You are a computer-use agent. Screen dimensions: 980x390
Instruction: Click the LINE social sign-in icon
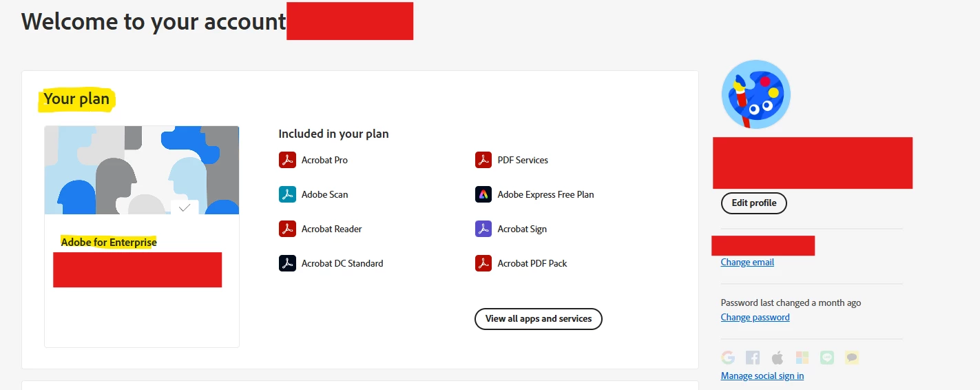tap(827, 358)
